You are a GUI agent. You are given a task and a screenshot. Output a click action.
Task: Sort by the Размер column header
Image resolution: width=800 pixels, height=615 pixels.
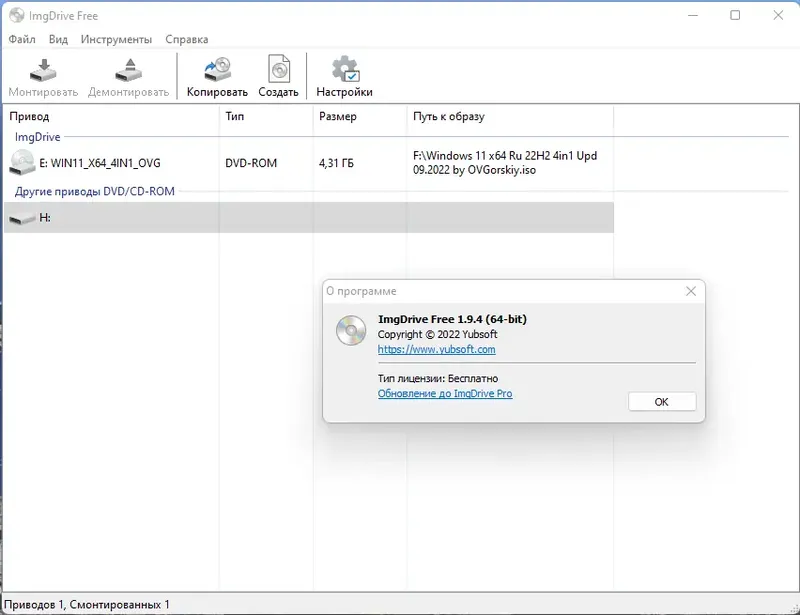pos(360,116)
